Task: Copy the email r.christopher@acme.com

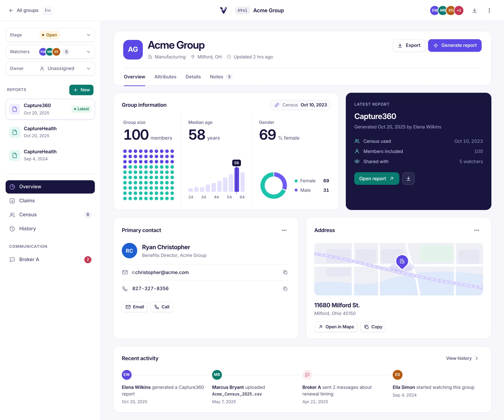Action: 285,272
